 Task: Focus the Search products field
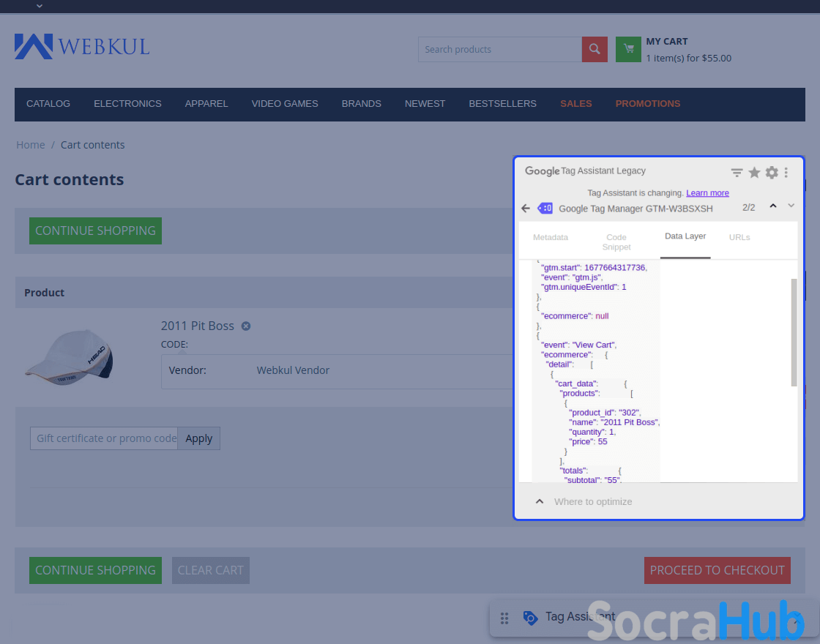pos(500,49)
